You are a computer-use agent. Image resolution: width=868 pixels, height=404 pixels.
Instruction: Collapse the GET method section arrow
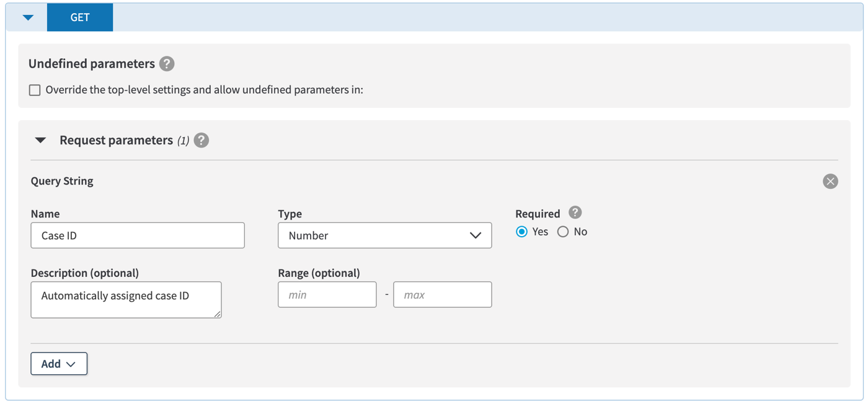pos(28,17)
